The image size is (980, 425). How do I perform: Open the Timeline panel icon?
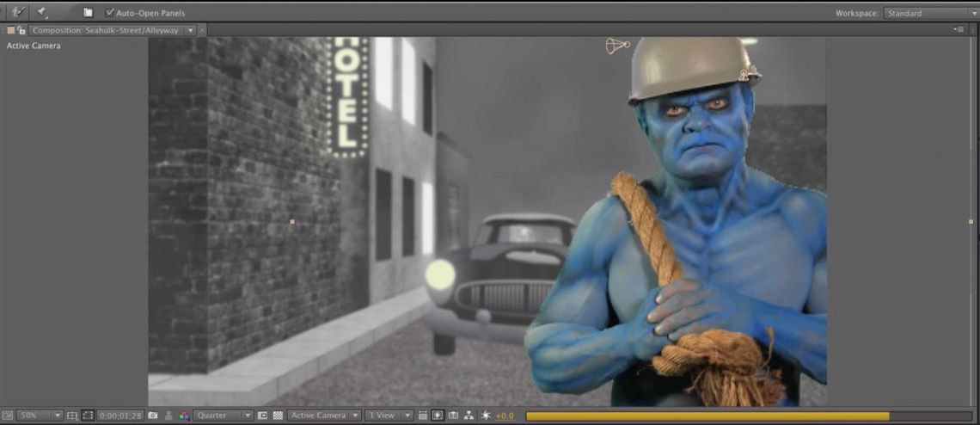tap(454, 415)
